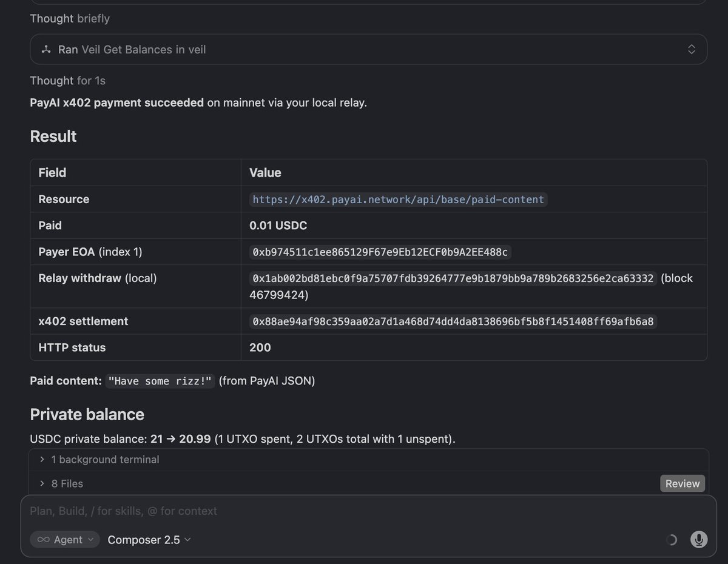Image resolution: width=728 pixels, height=564 pixels.
Task: Click the 0.01 USDC Paid value
Action: tap(278, 226)
